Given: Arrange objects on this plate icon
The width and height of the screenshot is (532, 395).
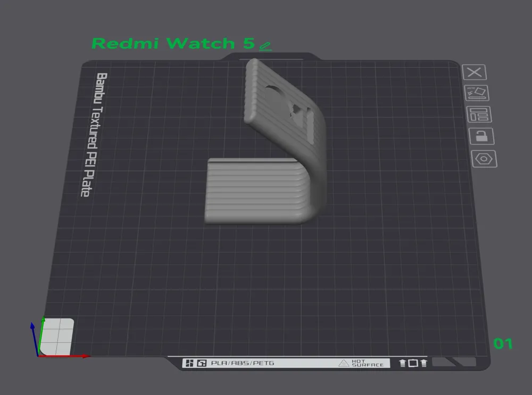Looking at the screenshot, I should point(479,114).
